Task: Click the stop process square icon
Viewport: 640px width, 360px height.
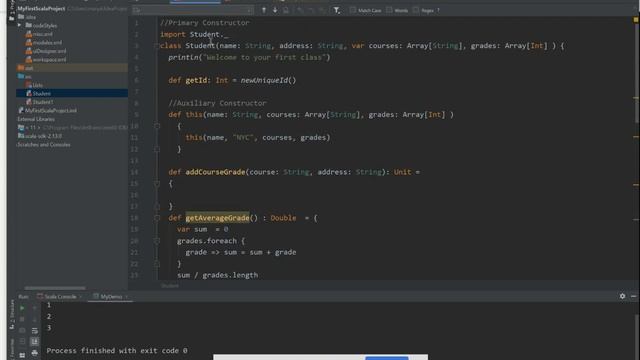Action: tap(22, 319)
